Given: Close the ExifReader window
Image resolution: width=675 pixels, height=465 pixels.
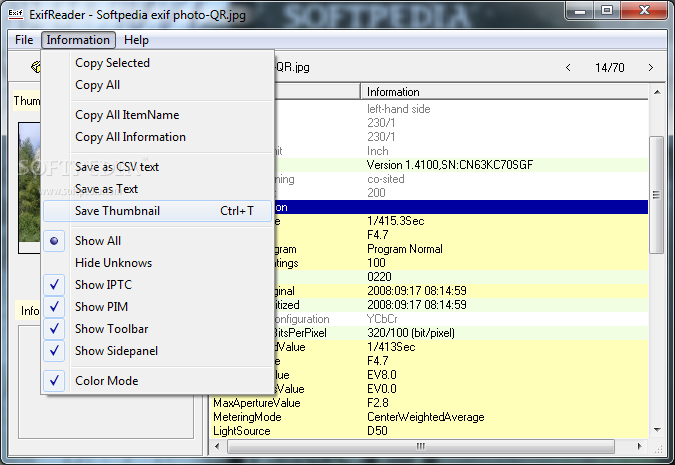Looking at the screenshot, I should pyautogui.click(x=644, y=10).
